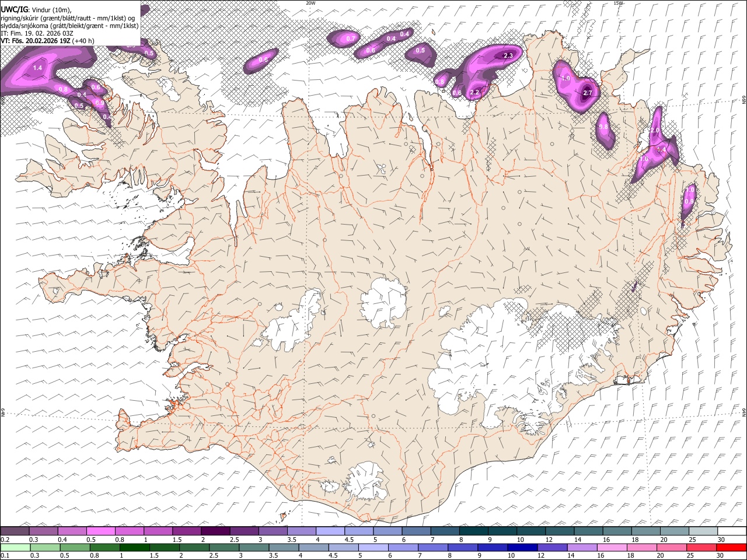Click the dark mauve 0.2–0.3 swatch on upper scale

click(x=15, y=531)
